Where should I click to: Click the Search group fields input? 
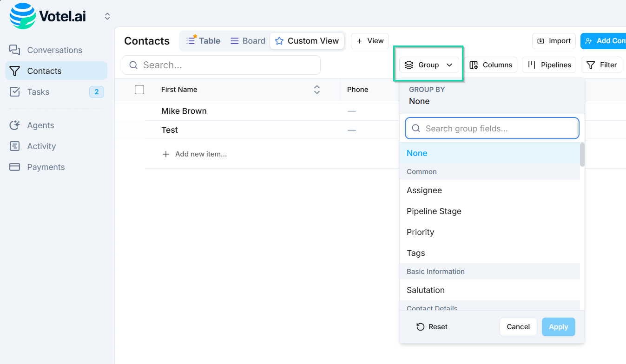tap(491, 128)
